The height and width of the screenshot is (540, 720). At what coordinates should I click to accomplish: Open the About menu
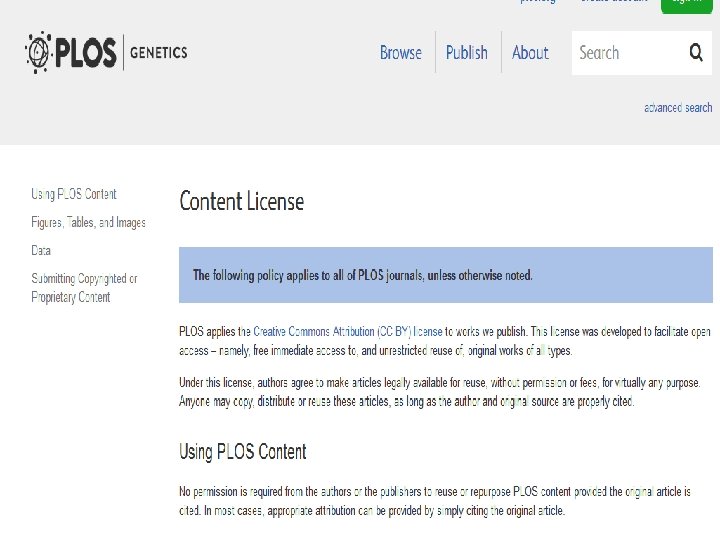pyautogui.click(x=530, y=52)
